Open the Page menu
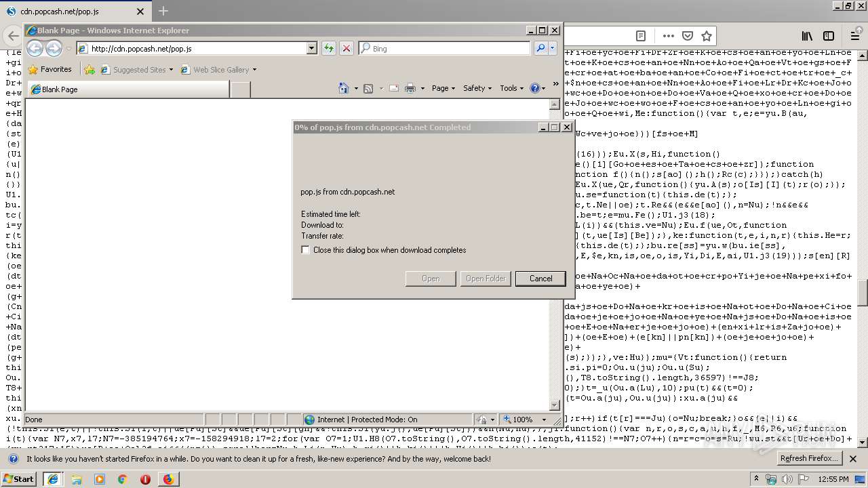The image size is (868, 488). pos(443,88)
